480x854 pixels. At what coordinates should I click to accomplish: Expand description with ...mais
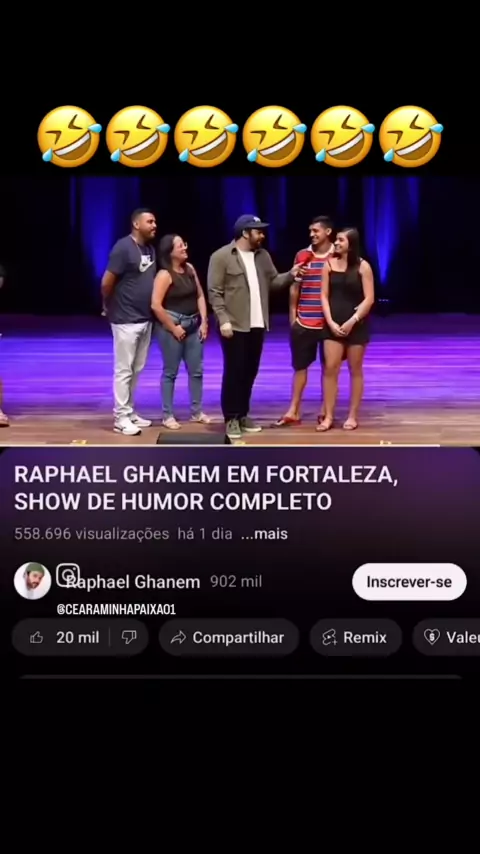(264, 534)
